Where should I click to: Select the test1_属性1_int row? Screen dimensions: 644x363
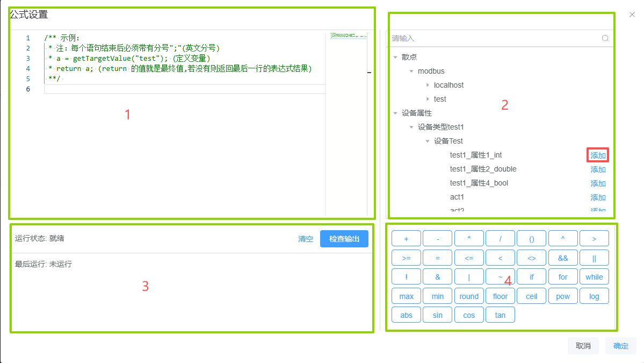(x=500, y=155)
